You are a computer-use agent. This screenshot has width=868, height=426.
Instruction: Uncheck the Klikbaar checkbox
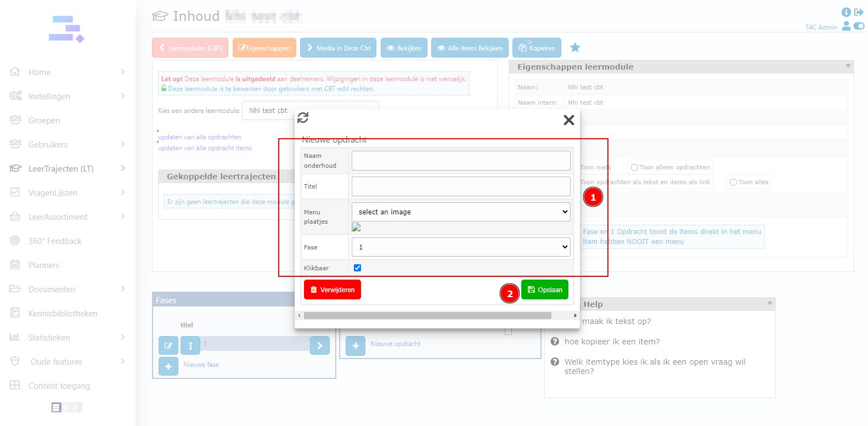click(x=358, y=268)
